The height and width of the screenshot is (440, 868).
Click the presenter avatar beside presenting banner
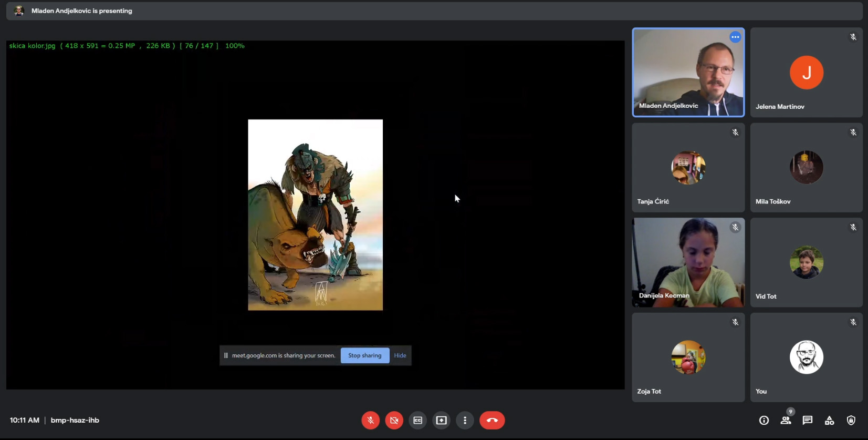tap(19, 11)
